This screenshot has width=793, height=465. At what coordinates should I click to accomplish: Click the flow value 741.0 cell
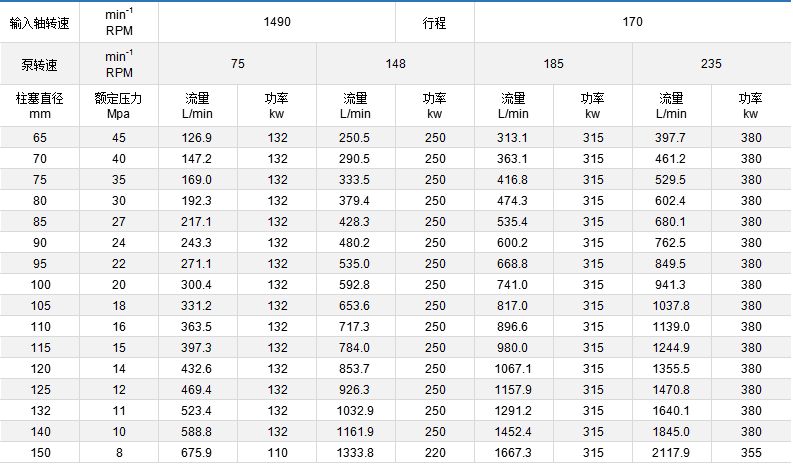pyautogui.click(x=513, y=285)
